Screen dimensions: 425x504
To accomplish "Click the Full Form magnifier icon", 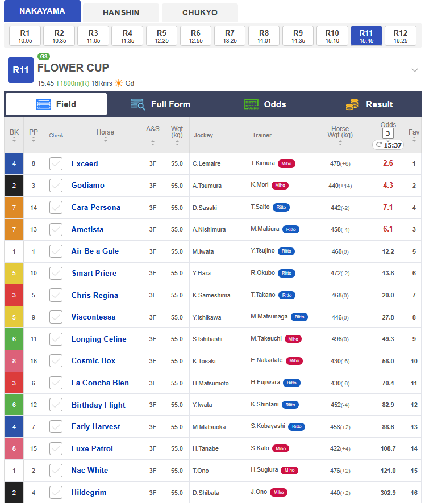I will 137,104.
